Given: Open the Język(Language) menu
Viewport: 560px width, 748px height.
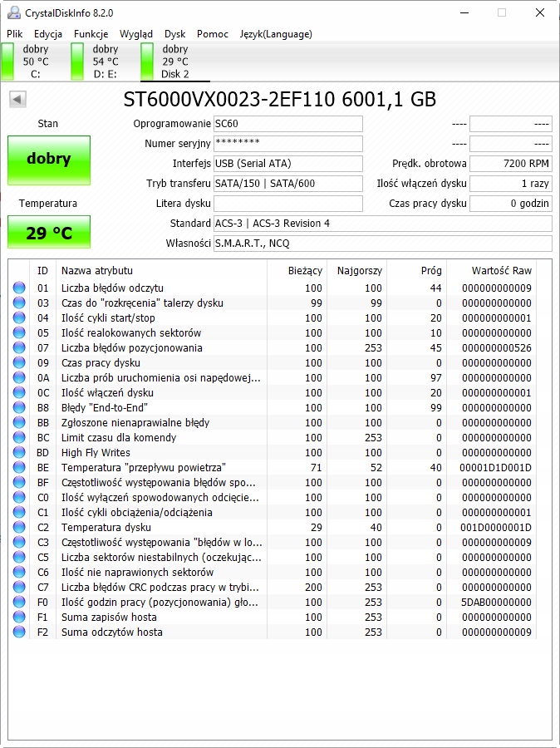Looking at the screenshot, I should click(x=276, y=34).
